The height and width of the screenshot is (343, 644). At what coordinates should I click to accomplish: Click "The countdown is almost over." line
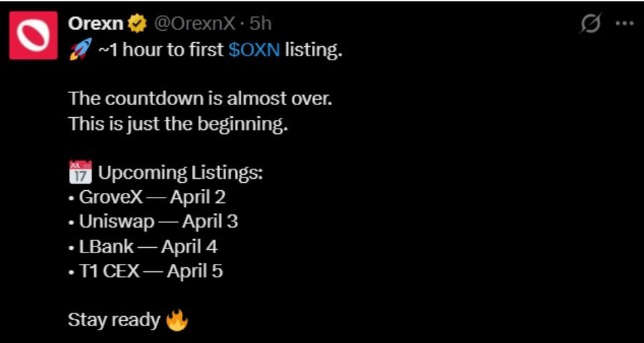click(200, 99)
